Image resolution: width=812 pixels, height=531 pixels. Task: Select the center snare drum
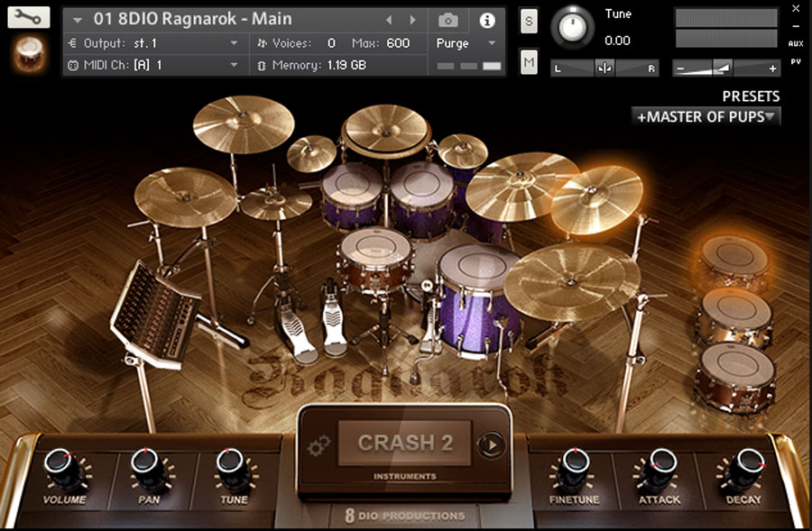(x=376, y=261)
